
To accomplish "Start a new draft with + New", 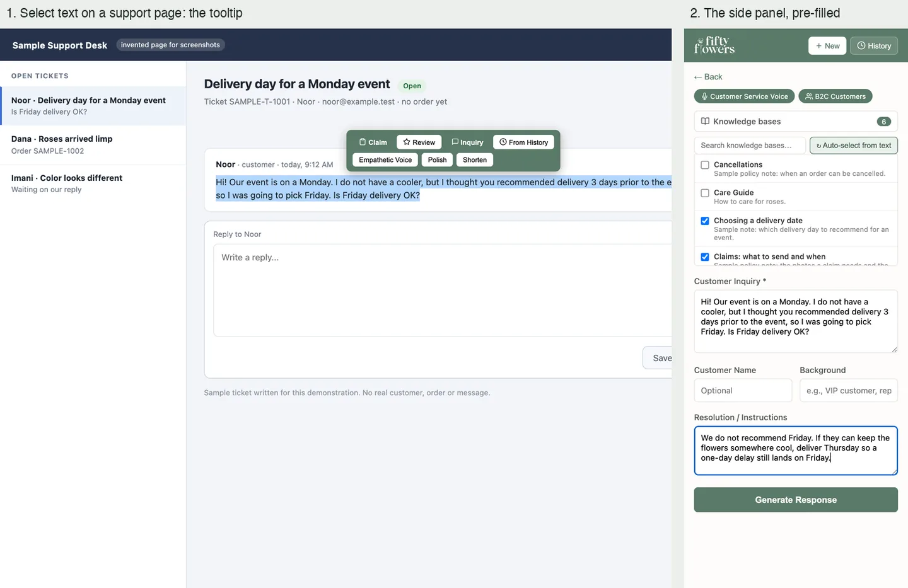I will 827,46.
